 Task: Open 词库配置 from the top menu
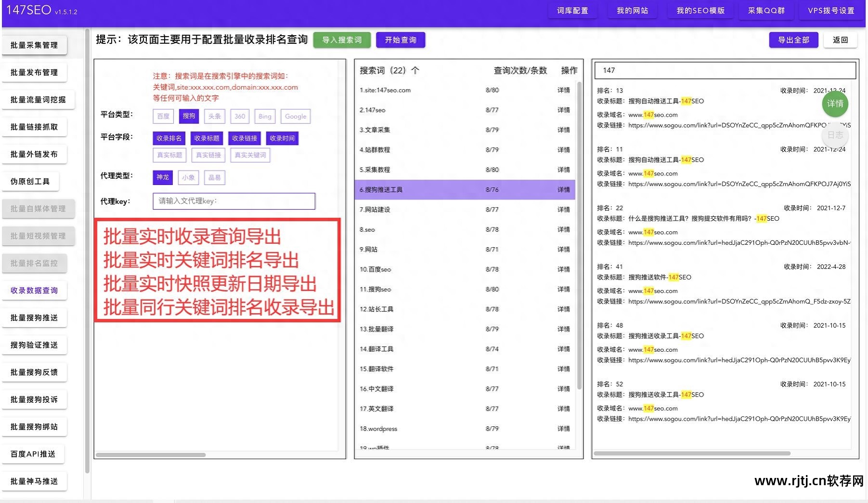[572, 10]
